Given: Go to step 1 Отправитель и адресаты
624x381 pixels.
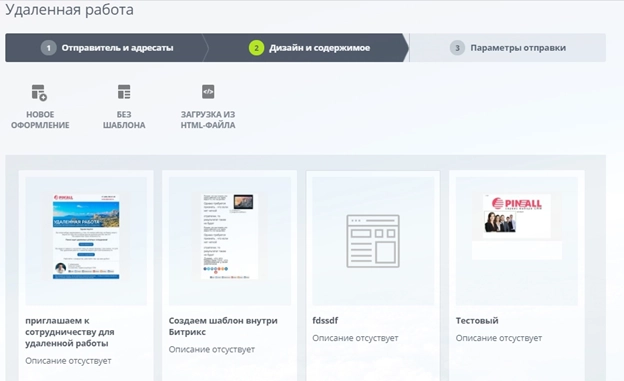Looking at the screenshot, I should click(107, 48).
